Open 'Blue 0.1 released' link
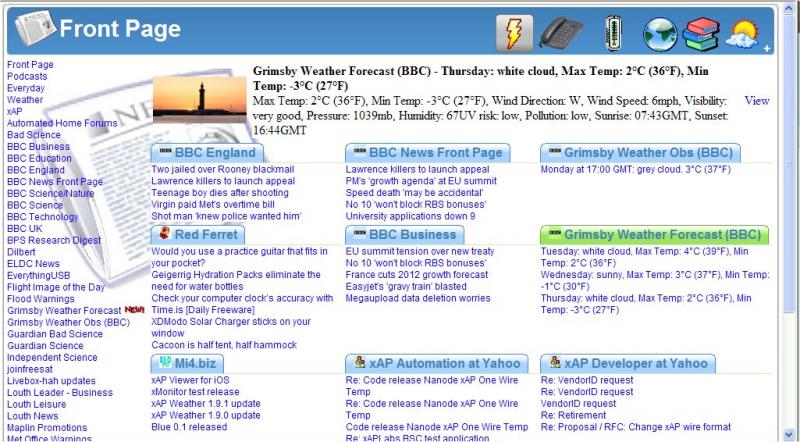The height and width of the screenshot is (442, 800). coord(189,428)
